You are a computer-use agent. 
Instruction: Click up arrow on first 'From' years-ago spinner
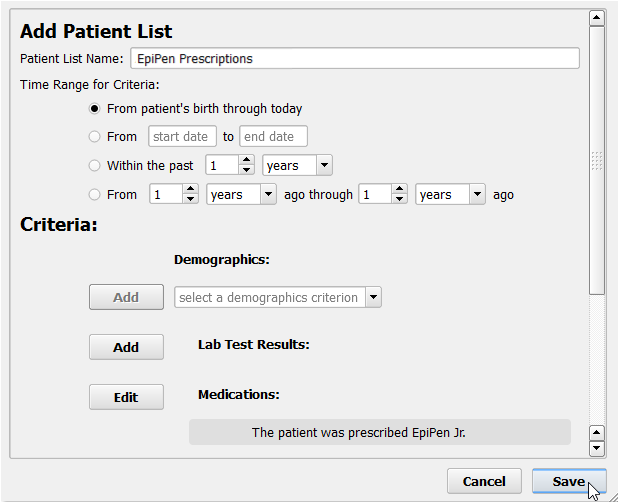pos(190,189)
